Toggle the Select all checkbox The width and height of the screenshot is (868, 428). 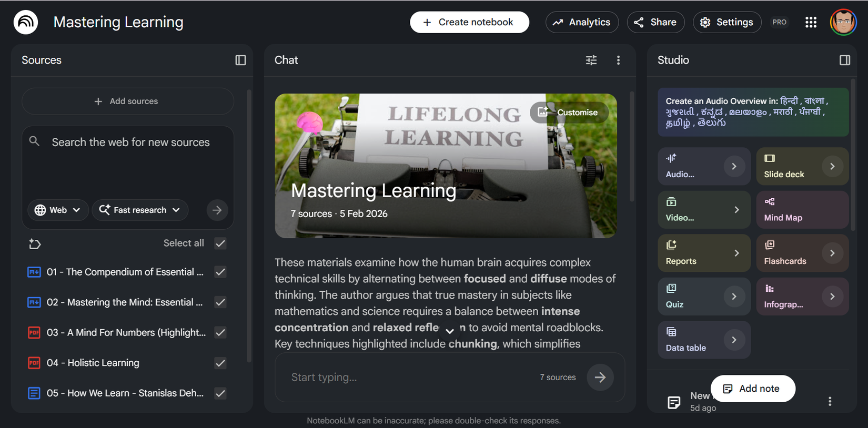[x=220, y=243]
